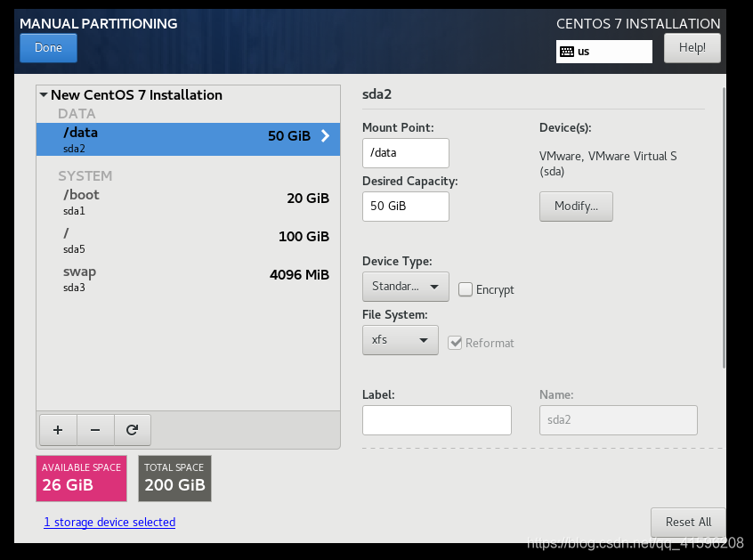The height and width of the screenshot is (560, 753).
Task: Click the 4096 MiB size value
Action: pos(299,275)
